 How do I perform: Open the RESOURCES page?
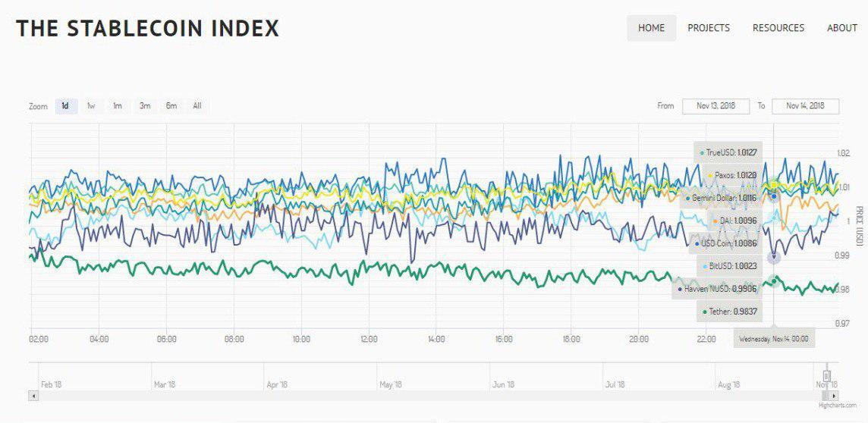pos(778,27)
